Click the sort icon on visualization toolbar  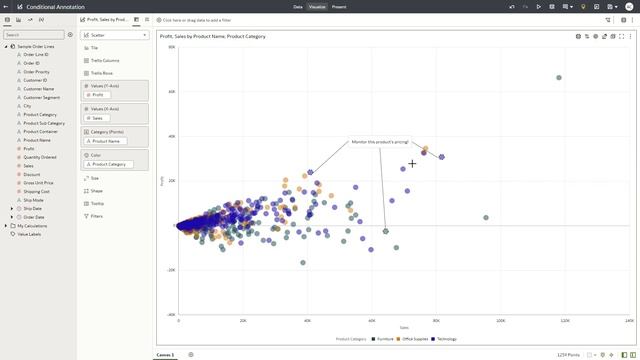coord(587,36)
